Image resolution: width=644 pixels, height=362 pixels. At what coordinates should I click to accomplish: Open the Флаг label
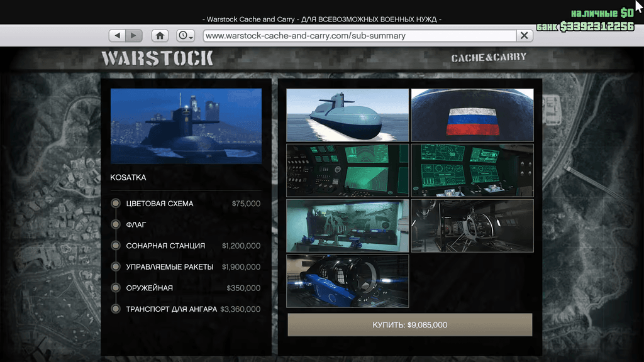(136, 224)
